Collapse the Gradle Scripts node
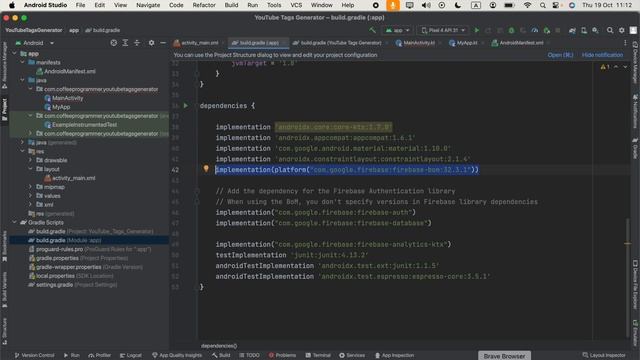 15,222
